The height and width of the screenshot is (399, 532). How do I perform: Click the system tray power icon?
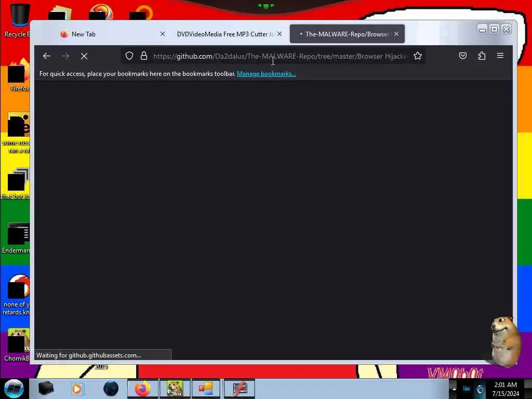click(x=480, y=389)
